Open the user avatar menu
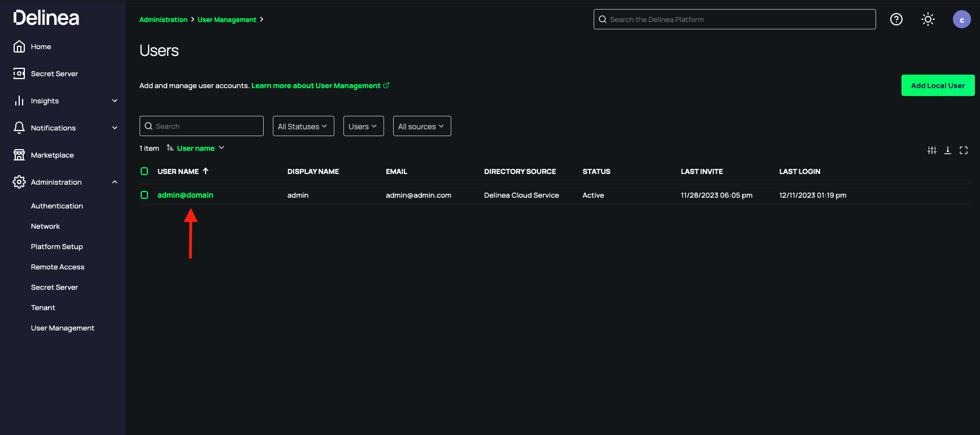 [x=962, y=19]
